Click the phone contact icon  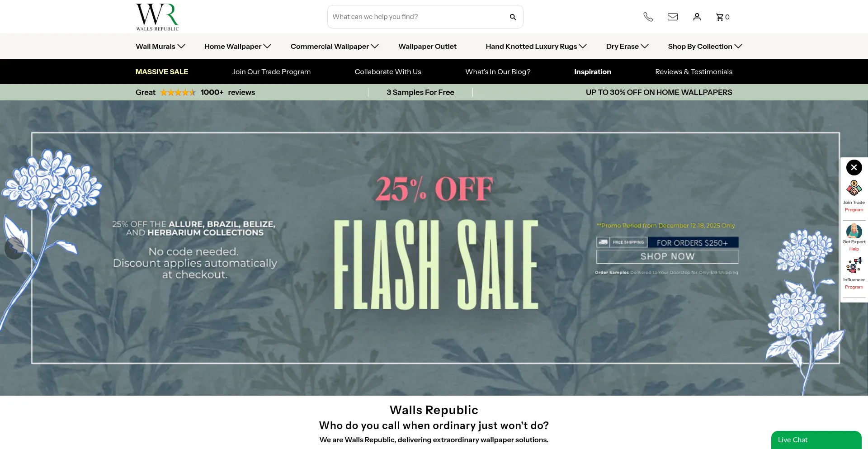point(648,17)
